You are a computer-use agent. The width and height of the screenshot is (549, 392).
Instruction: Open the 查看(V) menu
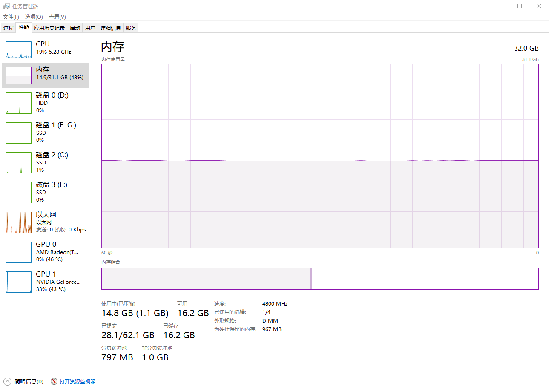pyautogui.click(x=57, y=17)
